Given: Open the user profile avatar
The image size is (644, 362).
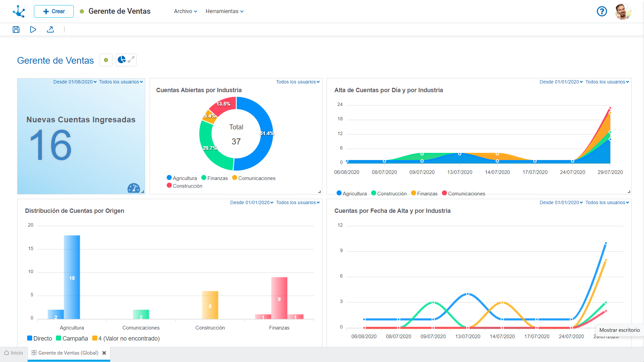Looking at the screenshot, I should click(x=623, y=11).
